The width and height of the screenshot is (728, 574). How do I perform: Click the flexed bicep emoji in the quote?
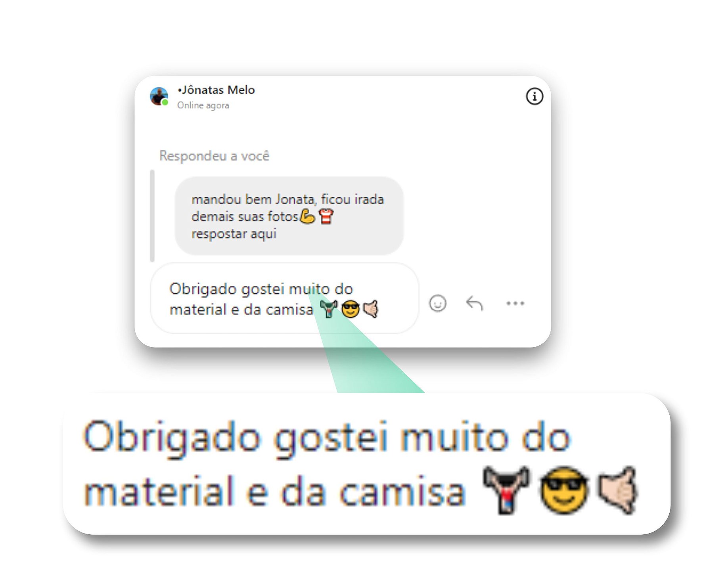point(307,216)
